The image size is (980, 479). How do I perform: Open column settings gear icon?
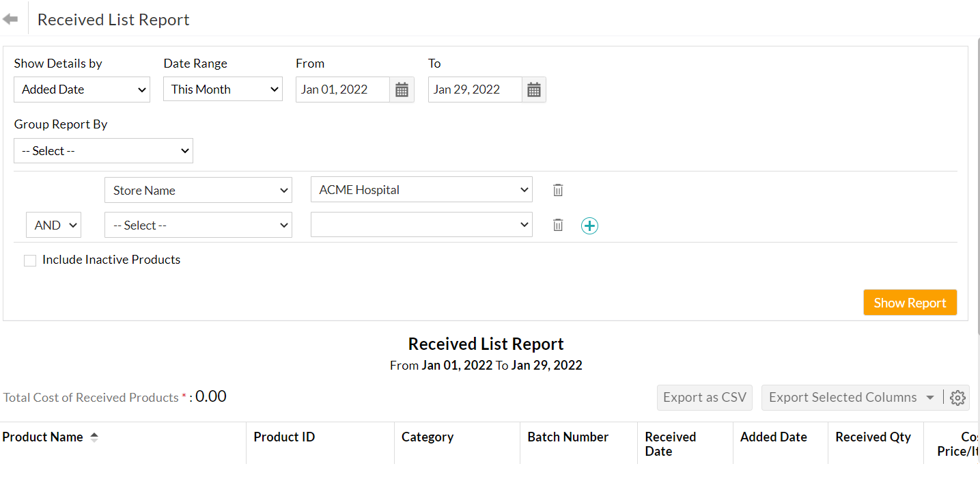957,398
